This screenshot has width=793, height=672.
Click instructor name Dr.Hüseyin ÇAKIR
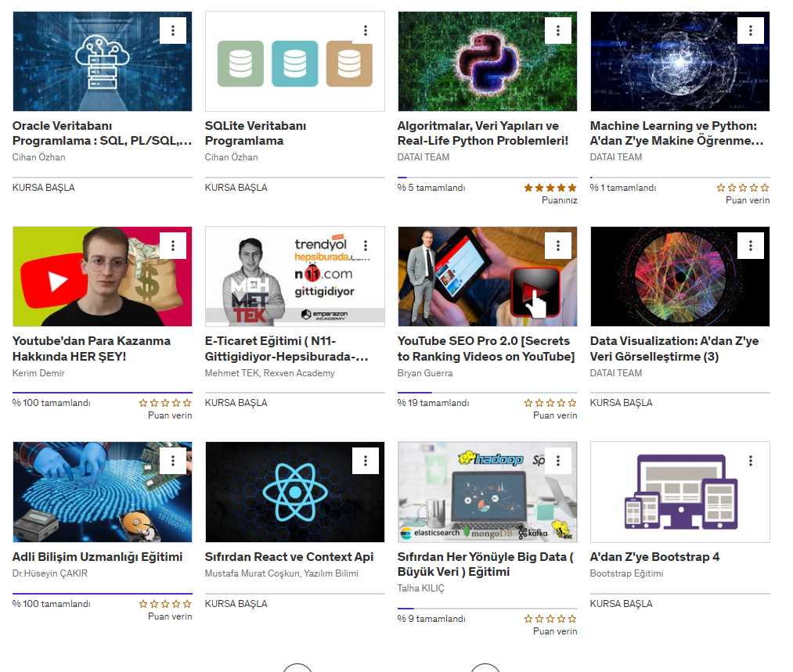50,573
